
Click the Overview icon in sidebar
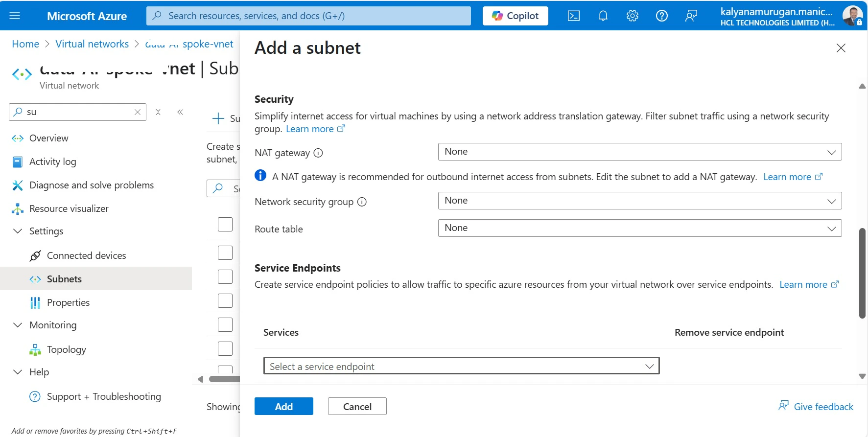18,138
